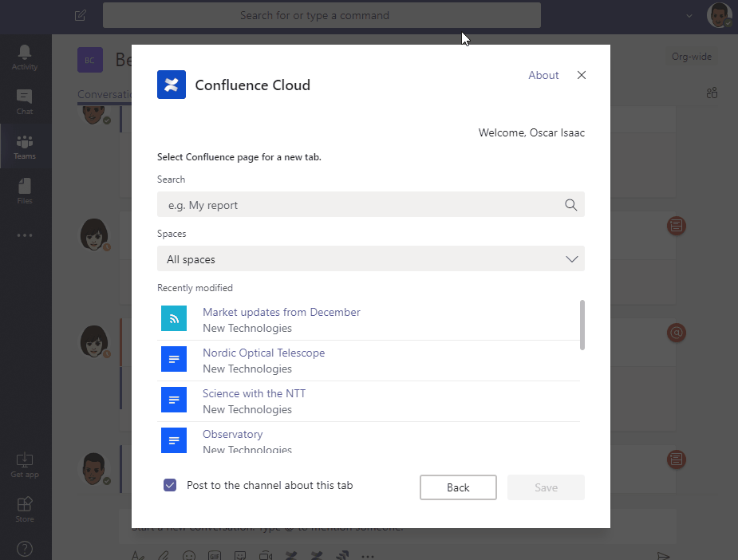Select the Observatory page

click(x=232, y=434)
